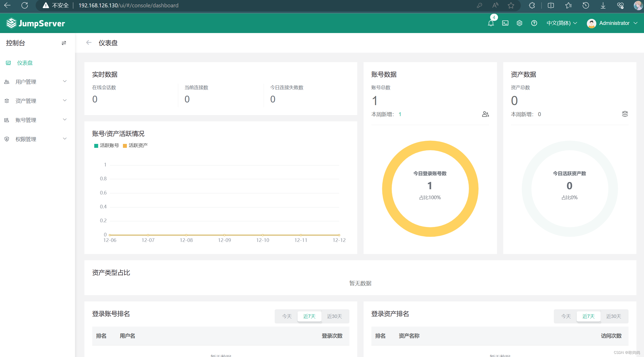Viewport: 644px width, 357px height.
Task: Click the layers icon in 资产数据 card
Action: coord(625,114)
